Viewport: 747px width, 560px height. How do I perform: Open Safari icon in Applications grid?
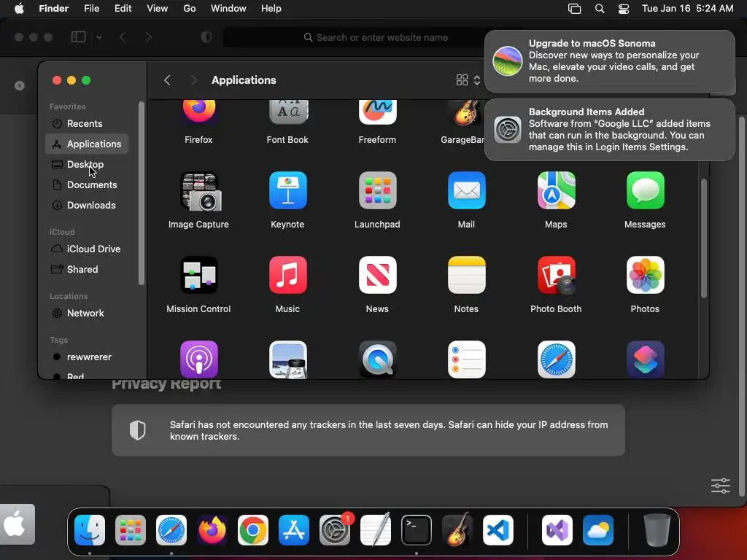[x=556, y=359]
